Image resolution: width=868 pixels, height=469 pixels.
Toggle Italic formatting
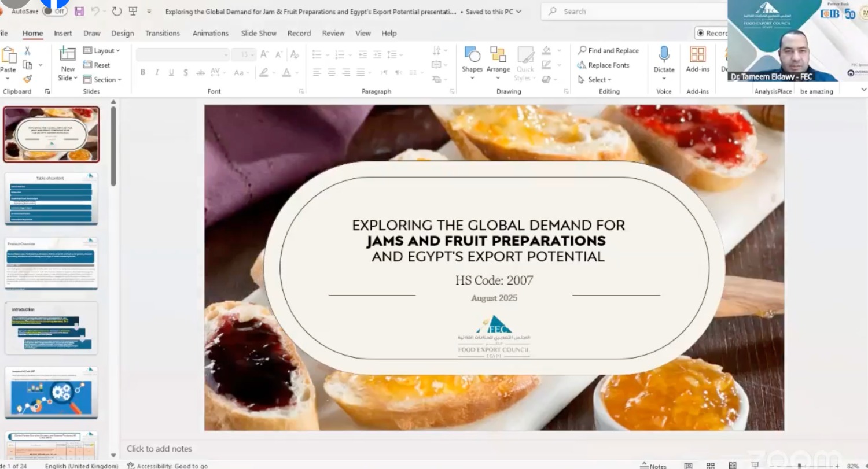click(157, 72)
